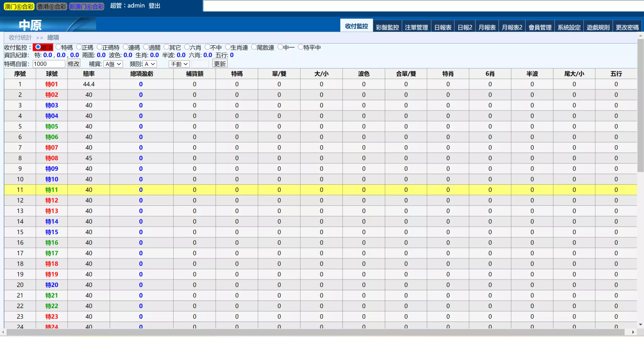
Task: Switch to 香港⑥合彩 lottery
Action: point(52,7)
